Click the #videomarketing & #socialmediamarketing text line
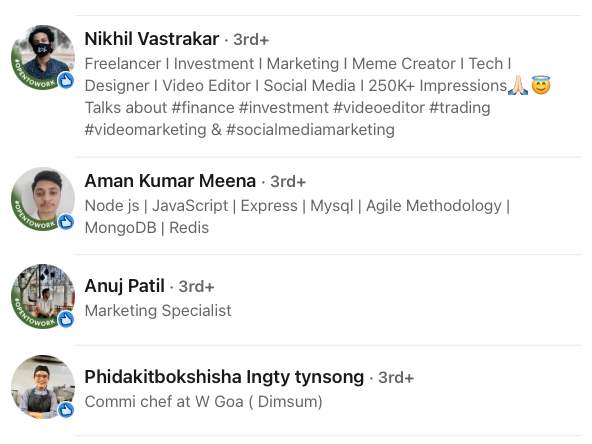 click(x=240, y=130)
